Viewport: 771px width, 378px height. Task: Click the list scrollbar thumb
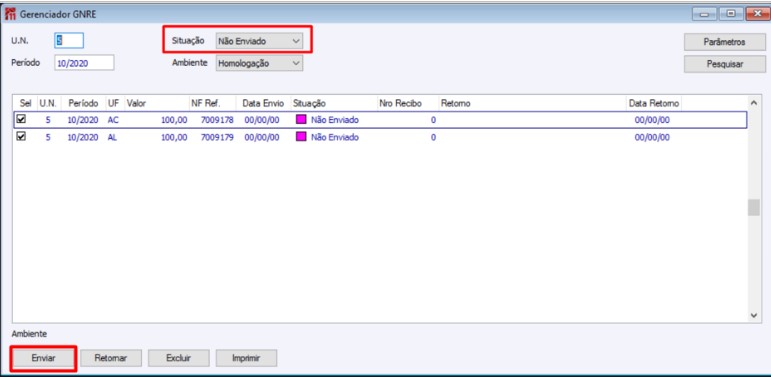[x=753, y=207]
